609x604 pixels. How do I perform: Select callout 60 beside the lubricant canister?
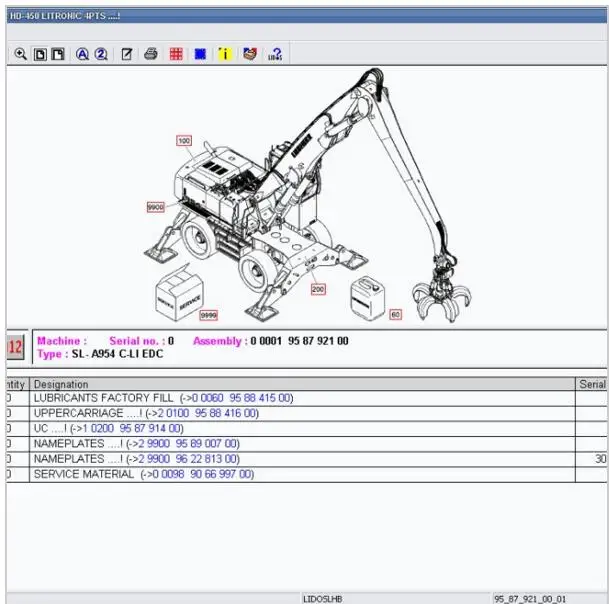tap(395, 315)
